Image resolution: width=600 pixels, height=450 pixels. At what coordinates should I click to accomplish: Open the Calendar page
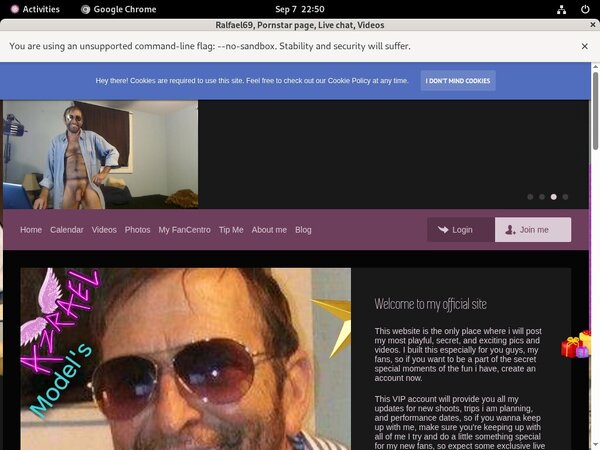[x=67, y=230]
